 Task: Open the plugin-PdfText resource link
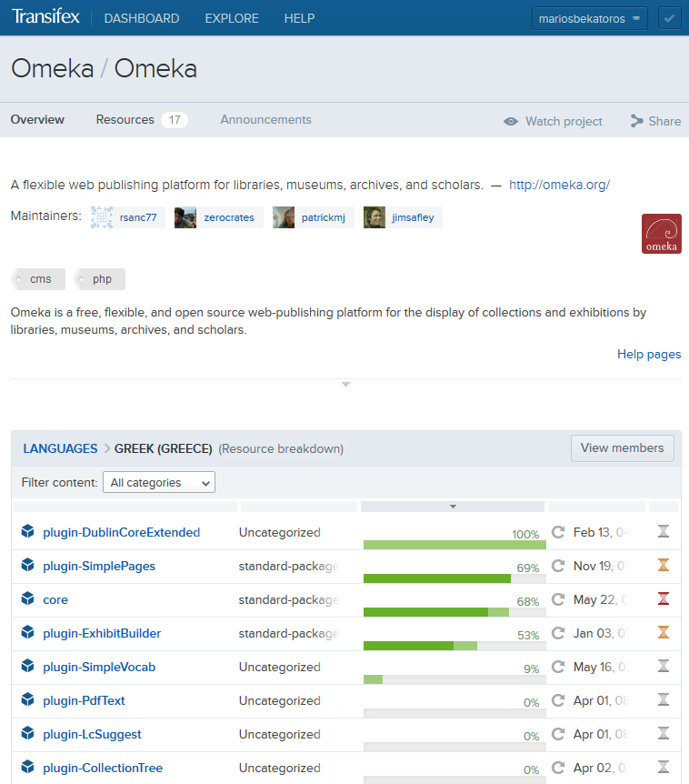pos(84,700)
